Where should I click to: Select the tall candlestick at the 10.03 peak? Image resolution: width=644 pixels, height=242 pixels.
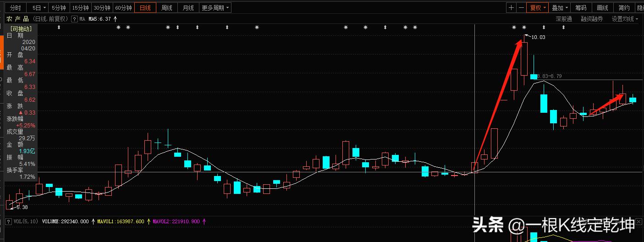click(x=524, y=59)
